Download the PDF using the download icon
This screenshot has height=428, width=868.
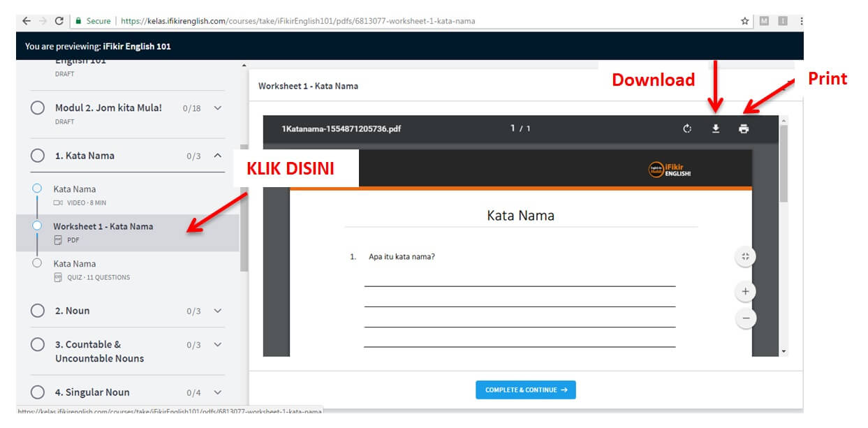point(716,128)
